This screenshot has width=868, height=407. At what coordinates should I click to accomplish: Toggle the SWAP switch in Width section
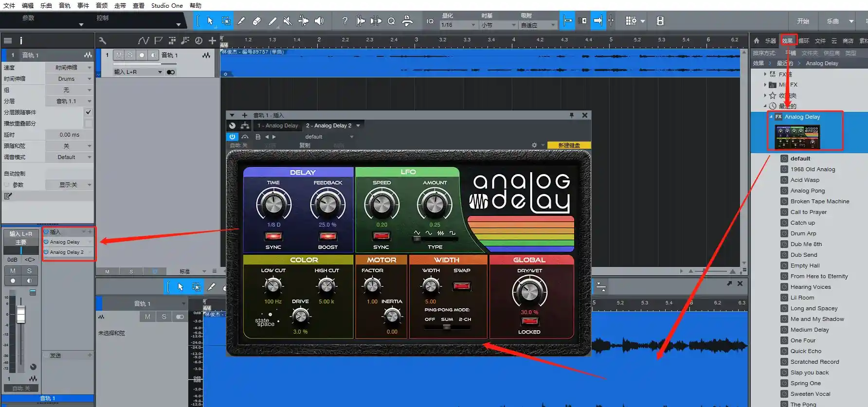[x=462, y=285]
